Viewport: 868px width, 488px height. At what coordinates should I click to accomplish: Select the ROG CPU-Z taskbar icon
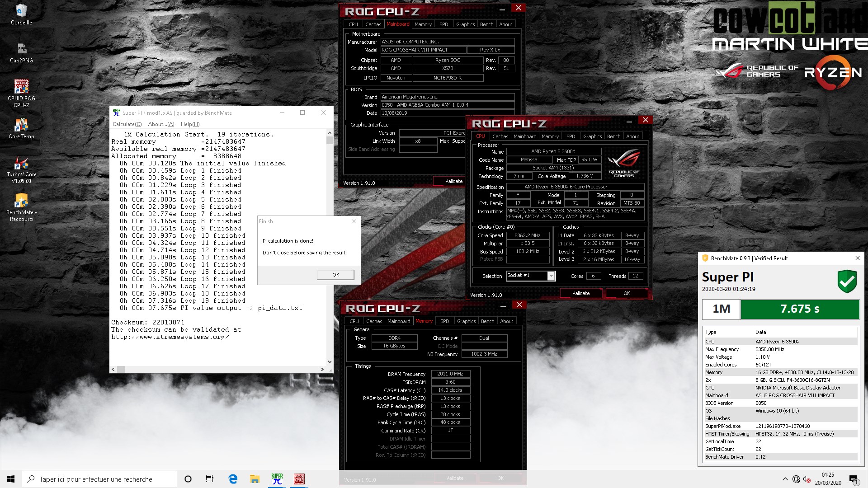tap(299, 479)
